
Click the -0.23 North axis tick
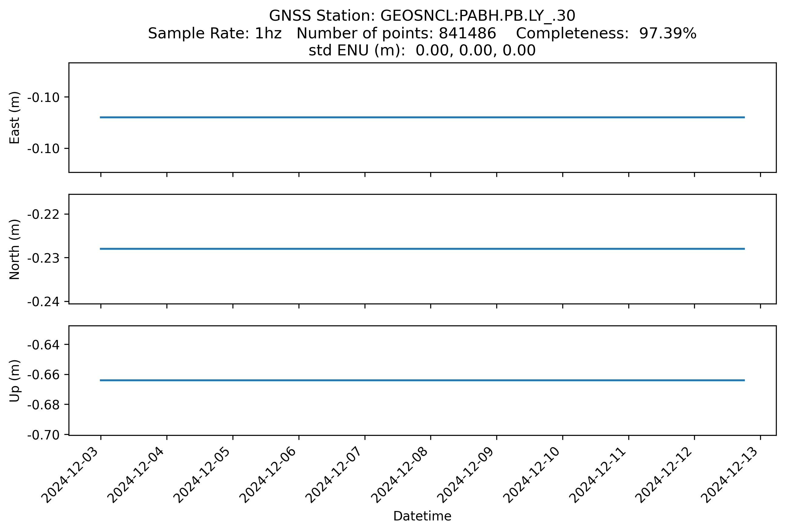[x=43, y=258]
